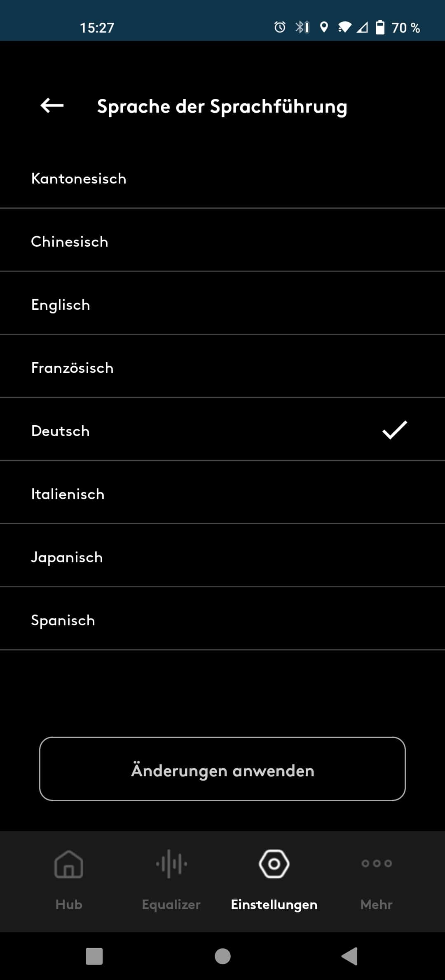The image size is (445, 980).
Task: Tap the battery status icon
Action: point(380,27)
